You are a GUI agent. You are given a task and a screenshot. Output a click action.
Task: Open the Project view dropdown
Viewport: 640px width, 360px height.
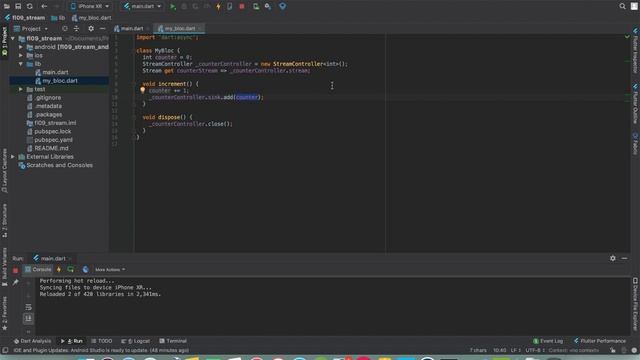pos(31,29)
